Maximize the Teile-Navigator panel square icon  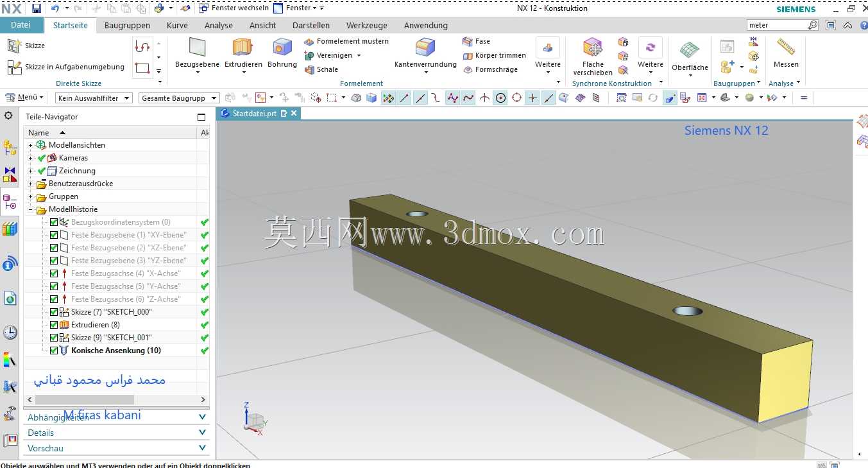click(201, 117)
